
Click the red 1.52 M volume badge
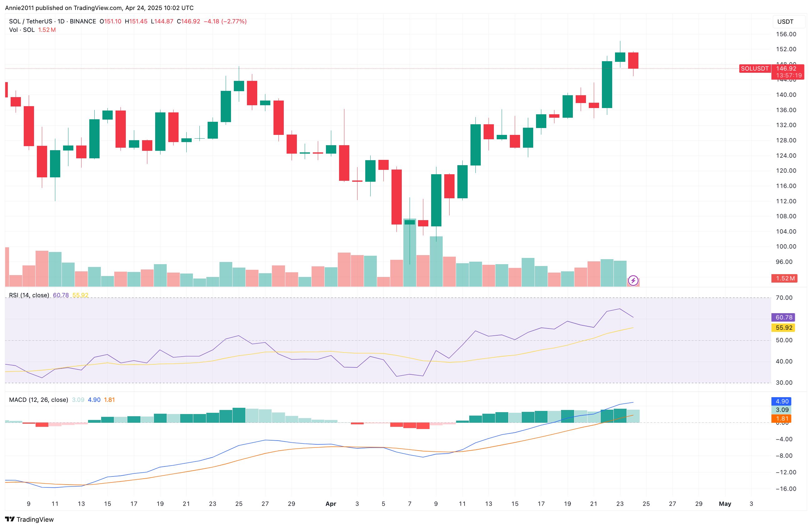785,278
